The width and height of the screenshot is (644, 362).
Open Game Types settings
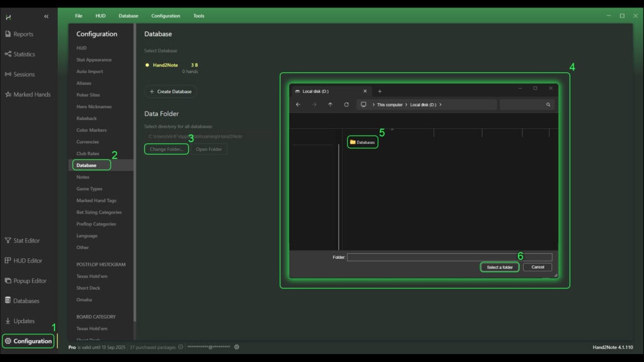[x=89, y=189]
